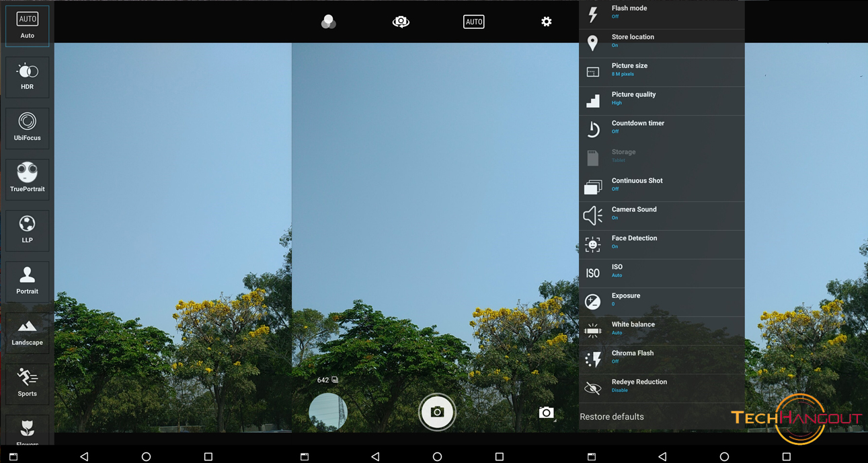868x463 pixels.
Task: Open the ISO setting
Action: (662, 273)
